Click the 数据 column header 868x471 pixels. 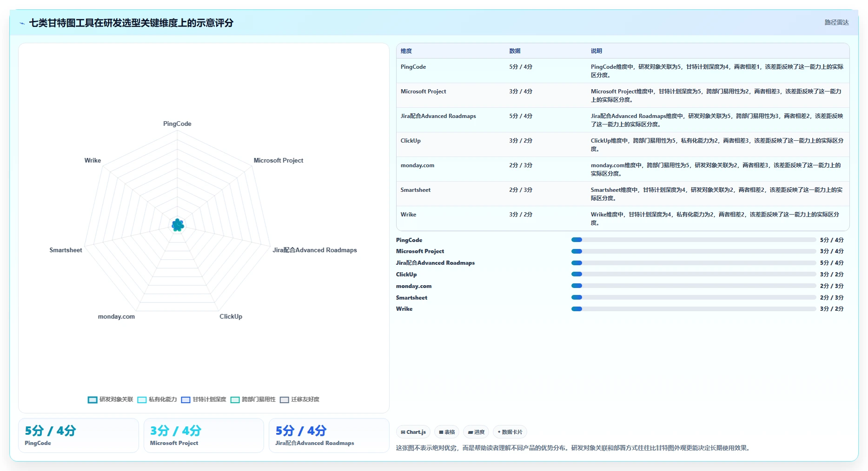[x=515, y=51]
